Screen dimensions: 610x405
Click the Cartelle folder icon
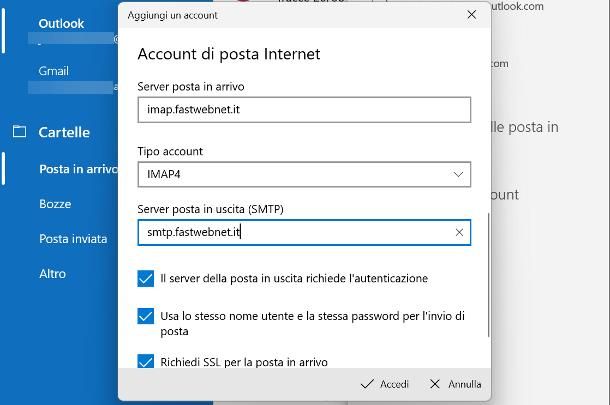point(19,131)
